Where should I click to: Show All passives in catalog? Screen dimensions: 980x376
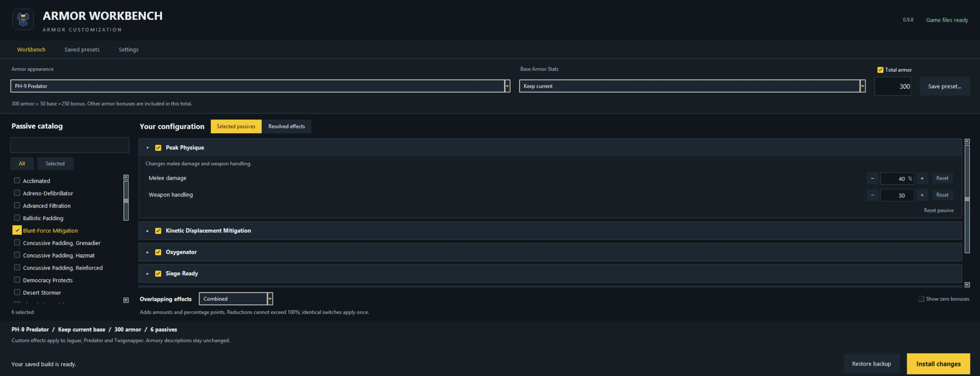[22, 163]
